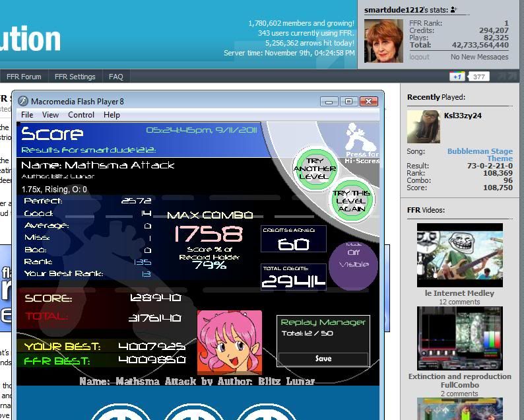Click the Press for Hi-Scores character icon
The height and width of the screenshot is (420, 524).
[x=362, y=141]
